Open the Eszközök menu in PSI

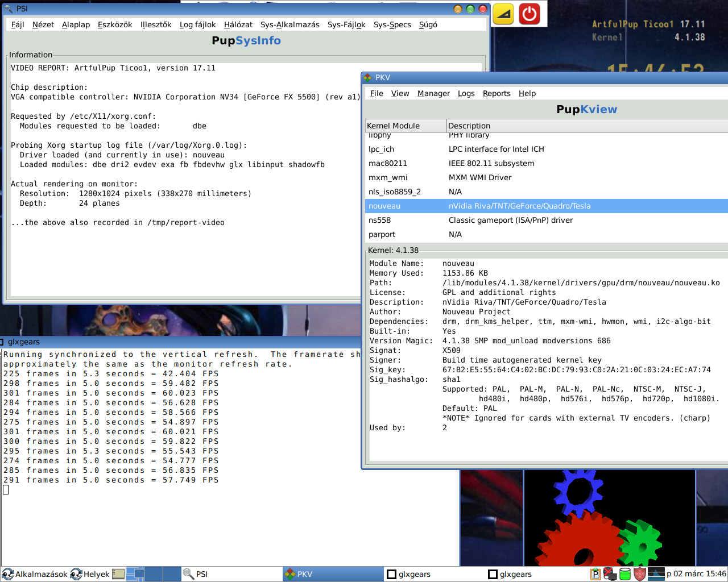pyautogui.click(x=115, y=24)
